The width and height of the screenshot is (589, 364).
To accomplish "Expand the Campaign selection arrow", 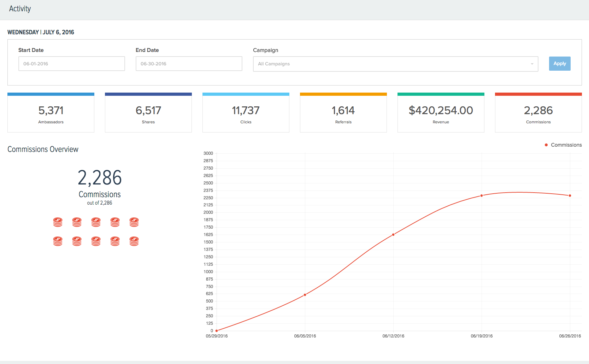I will click(x=532, y=64).
